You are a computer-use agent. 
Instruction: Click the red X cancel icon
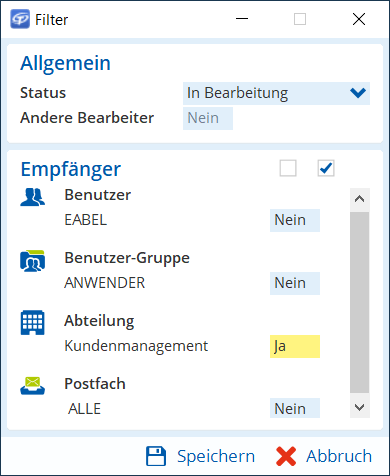click(x=286, y=456)
